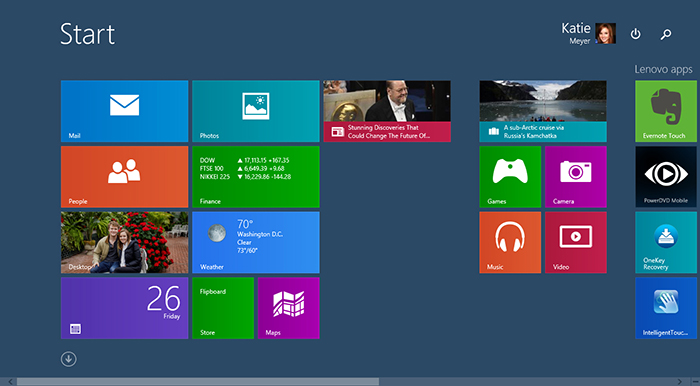Open the news tile about Stunning Discoveries

(x=387, y=111)
